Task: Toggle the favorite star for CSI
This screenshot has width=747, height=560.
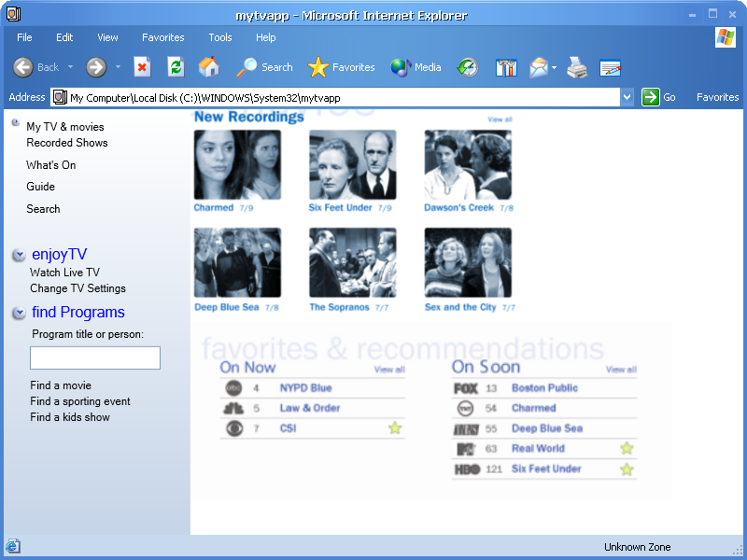Action: tap(395, 428)
